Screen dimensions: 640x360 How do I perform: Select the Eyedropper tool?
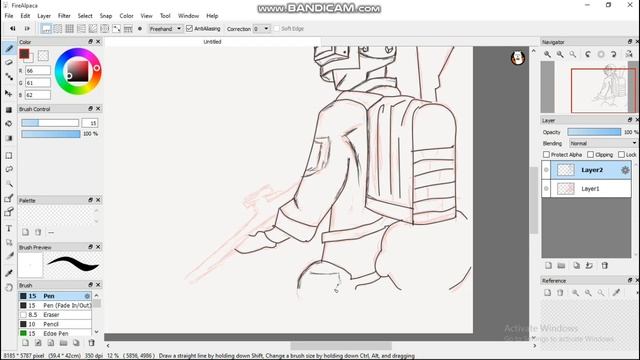pos(9,273)
